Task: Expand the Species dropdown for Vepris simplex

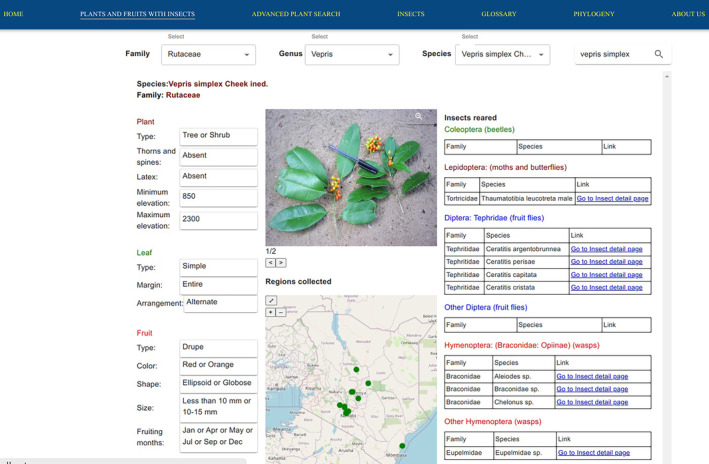Action: (502, 54)
